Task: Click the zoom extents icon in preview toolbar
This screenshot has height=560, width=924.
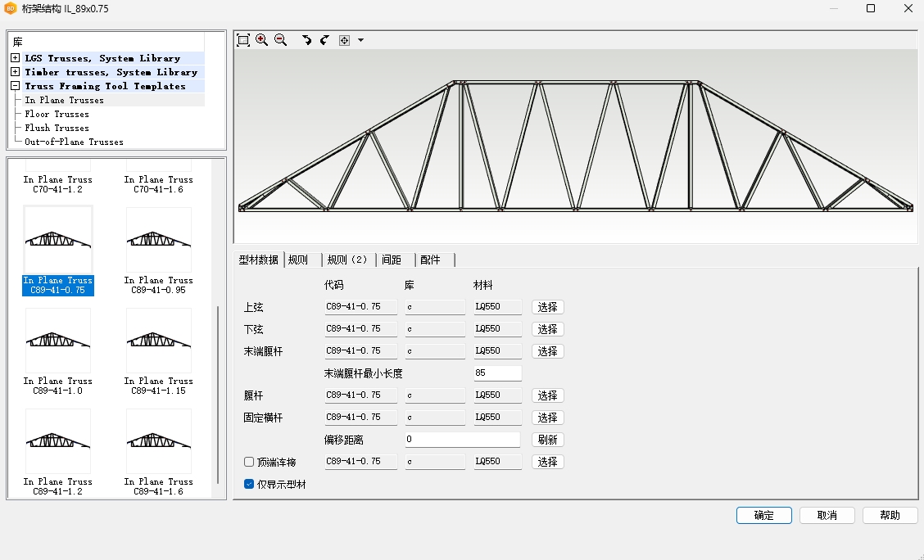Action: pos(242,40)
